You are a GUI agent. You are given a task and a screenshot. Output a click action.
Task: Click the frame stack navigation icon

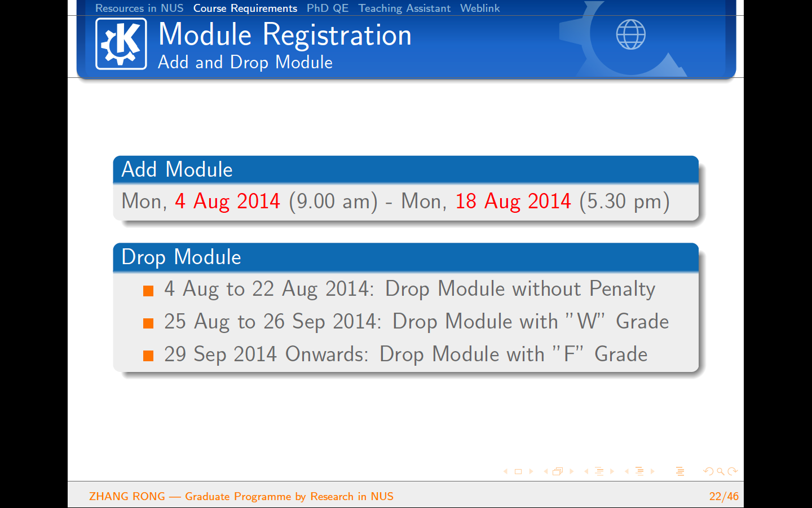[558, 471]
